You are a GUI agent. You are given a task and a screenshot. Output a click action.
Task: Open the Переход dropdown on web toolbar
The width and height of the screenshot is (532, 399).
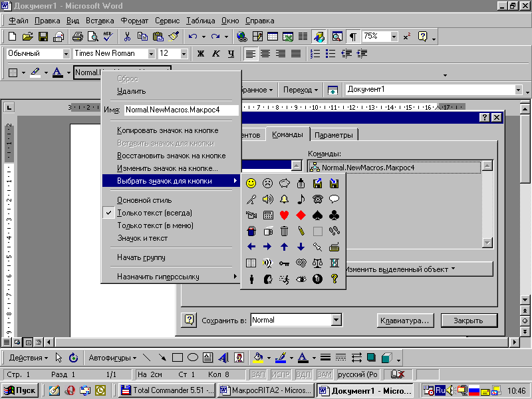(x=301, y=90)
